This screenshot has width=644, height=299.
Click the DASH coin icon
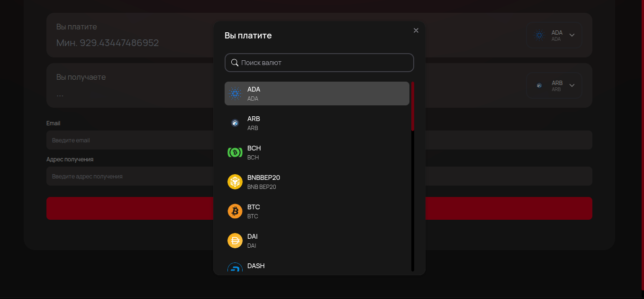235,268
